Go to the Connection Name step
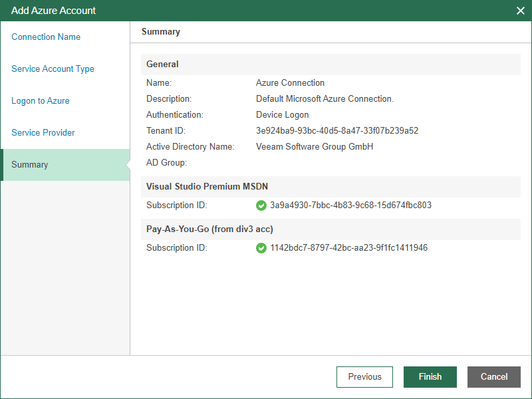This screenshot has height=399, width=532. 46,37
